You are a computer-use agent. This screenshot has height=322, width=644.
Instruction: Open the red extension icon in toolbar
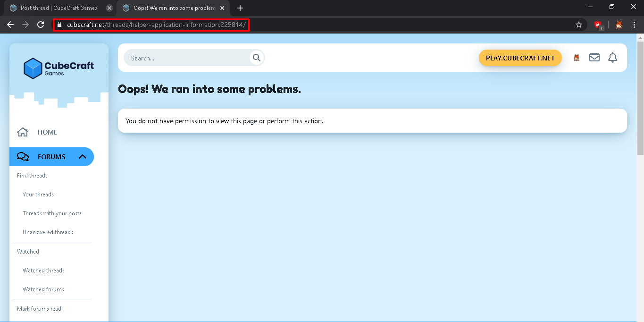click(x=598, y=25)
